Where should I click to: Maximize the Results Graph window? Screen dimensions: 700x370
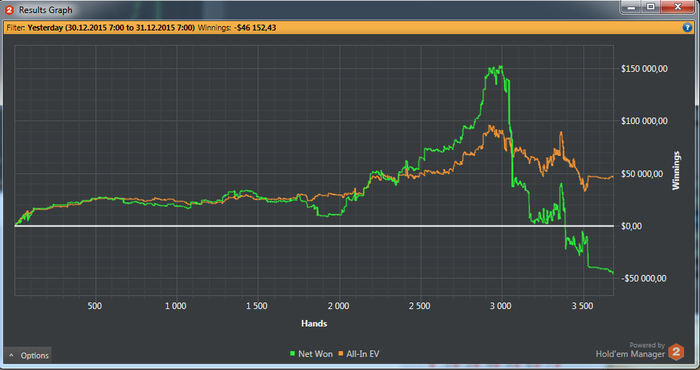point(651,7)
